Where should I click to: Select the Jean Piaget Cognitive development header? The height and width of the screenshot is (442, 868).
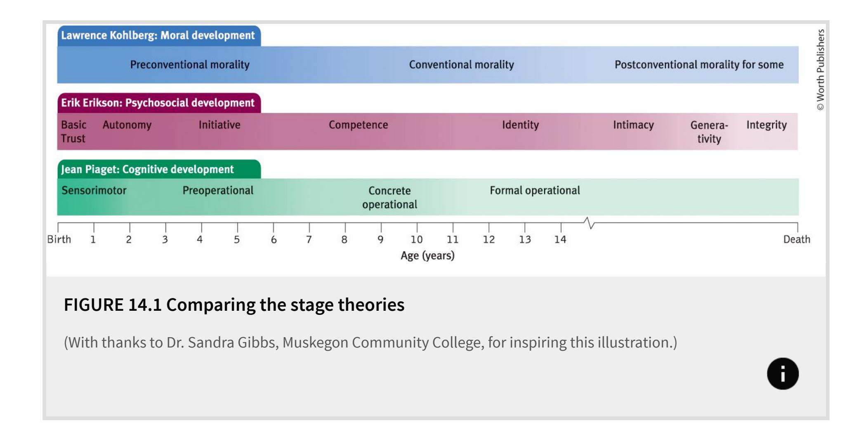148,170
